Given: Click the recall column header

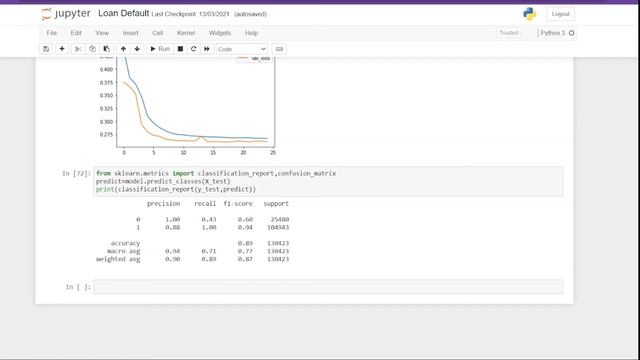Looking at the screenshot, I should (x=205, y=204).
